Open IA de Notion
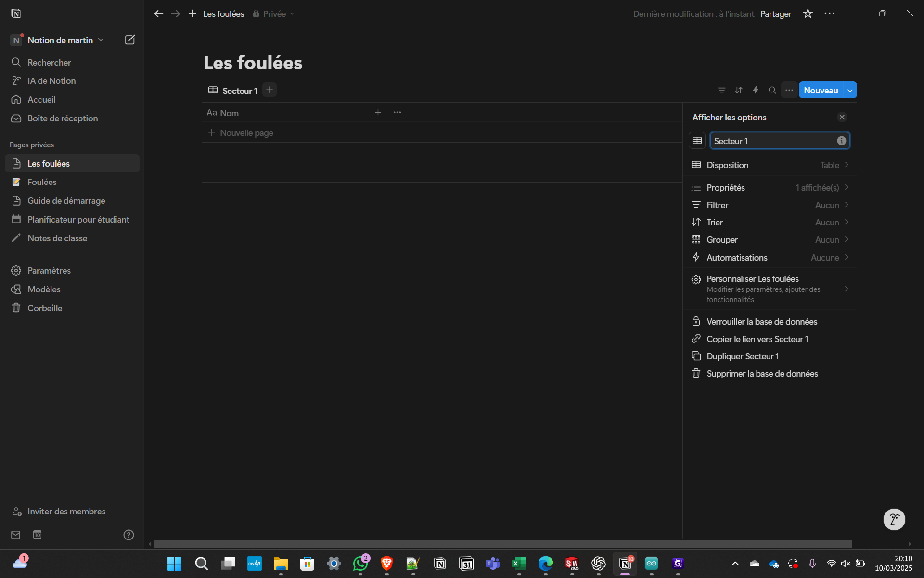Screen dimensions: 924x578 pyautogui.click(x=72, y=81)
